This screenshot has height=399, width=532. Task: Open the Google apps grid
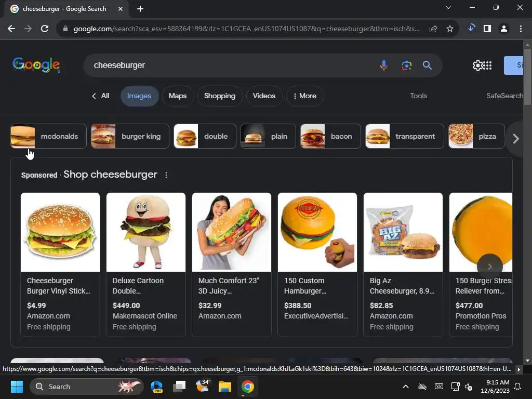[487, 65]
